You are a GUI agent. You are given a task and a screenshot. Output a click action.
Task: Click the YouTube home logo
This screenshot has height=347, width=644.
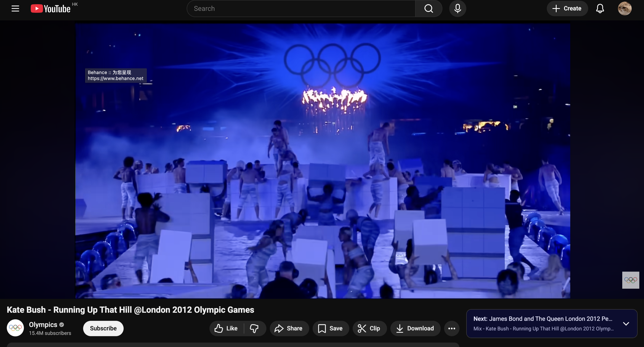(x=51, y=9)
